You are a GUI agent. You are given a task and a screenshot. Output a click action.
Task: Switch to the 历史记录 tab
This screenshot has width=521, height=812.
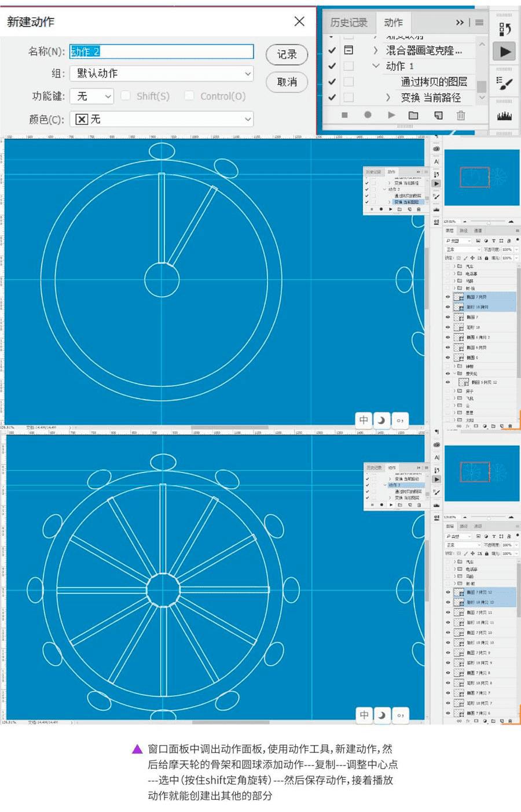pos(348,23)
